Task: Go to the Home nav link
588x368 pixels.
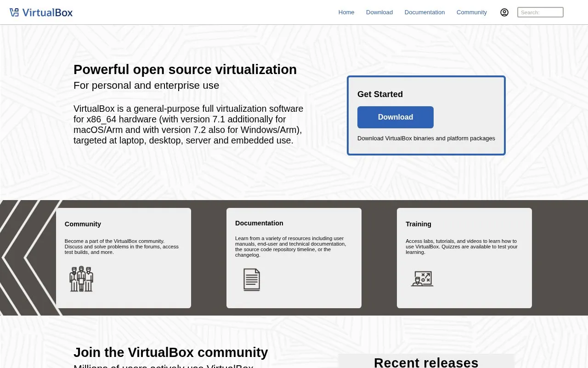Action: (x=346, y=12)
